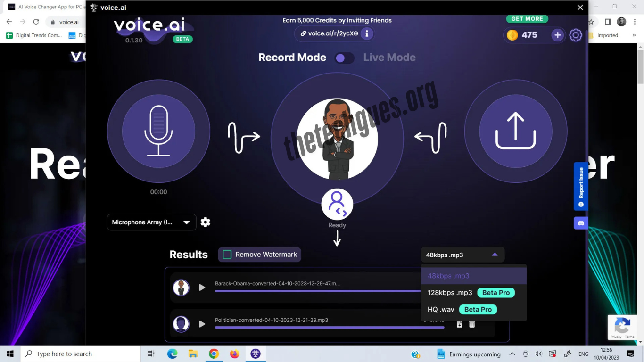Click Barack-Obama-converted file name text
The image size is (644, 362).
click(277, 284)
